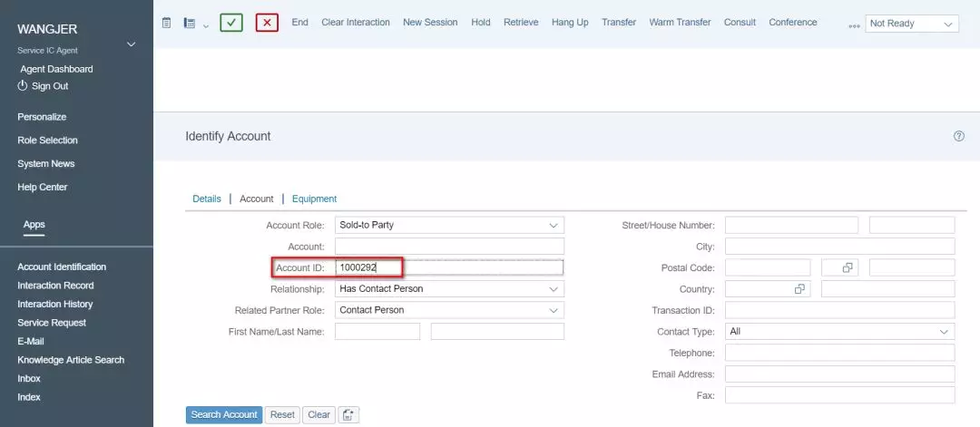Click the Country value help icon
The height and width of the screenshot is (427, 980).
(x=799, y=289)
